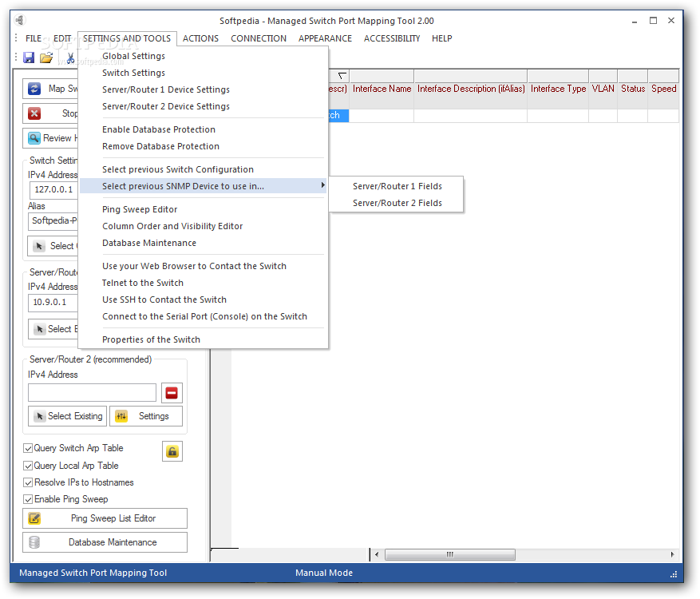Open Column Order and Visibility Editor
The width and height of the screenshot is (700, 599).
point(203,226)
